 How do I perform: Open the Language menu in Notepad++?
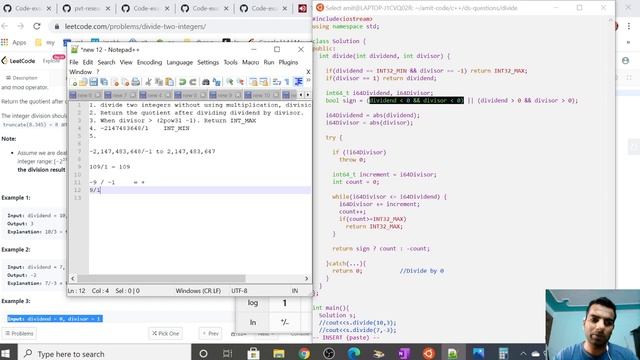[180, 62]
